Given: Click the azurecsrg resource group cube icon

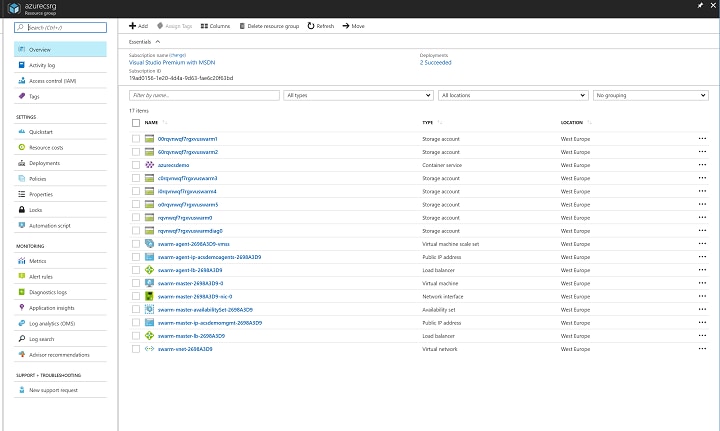Looking at the screenshot, I should (14, 8).
